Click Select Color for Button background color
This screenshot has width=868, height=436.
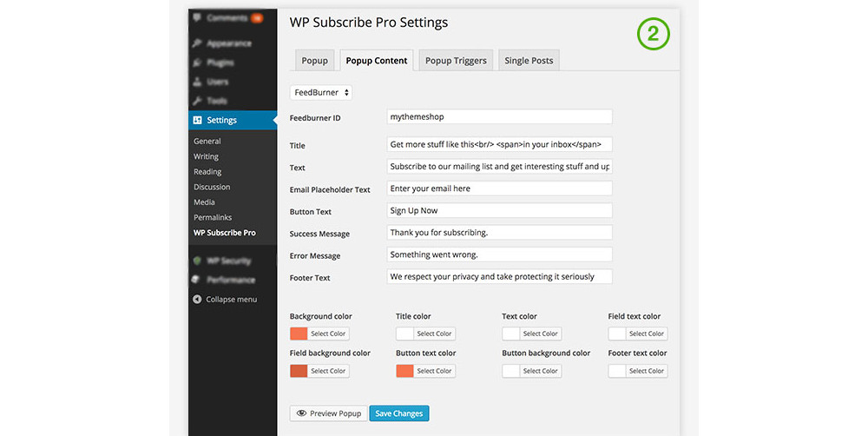[x=541, y=371]
